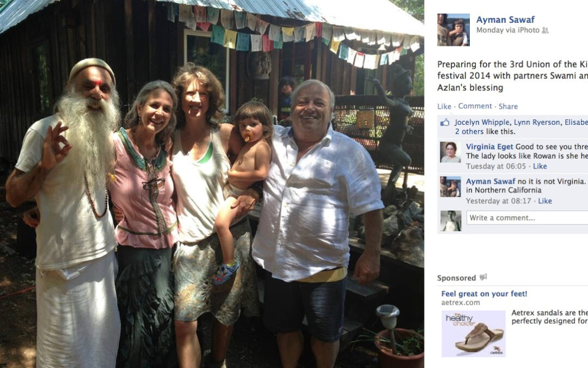Show the 2 others who like this
Viewport: 588px width, 368px height.
[469, 131]
